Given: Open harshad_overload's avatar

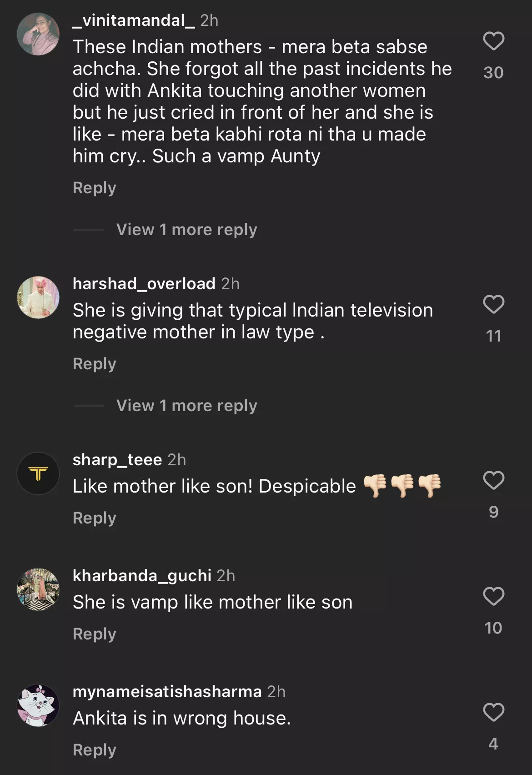Looking at the screenshot, I should (38, 297).
